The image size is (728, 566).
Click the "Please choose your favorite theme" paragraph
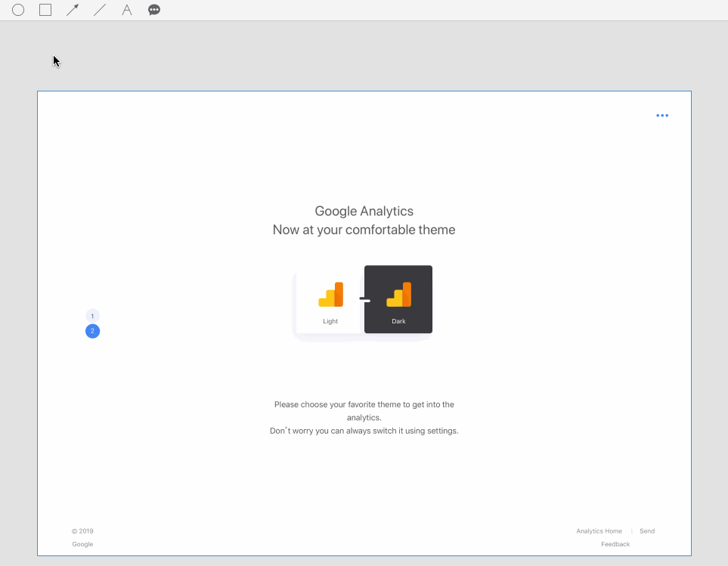click(364, 411)
